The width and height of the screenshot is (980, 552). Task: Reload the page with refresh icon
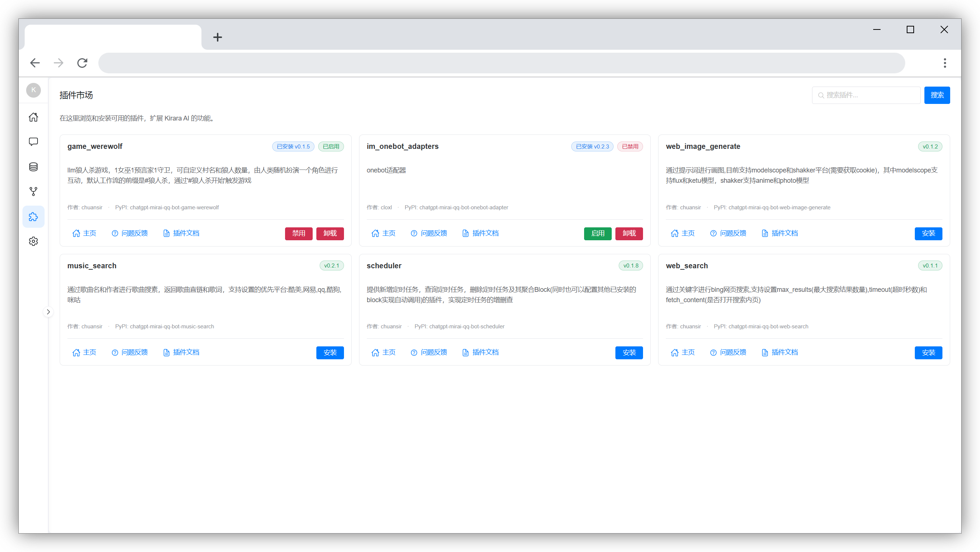pos(82,63)
